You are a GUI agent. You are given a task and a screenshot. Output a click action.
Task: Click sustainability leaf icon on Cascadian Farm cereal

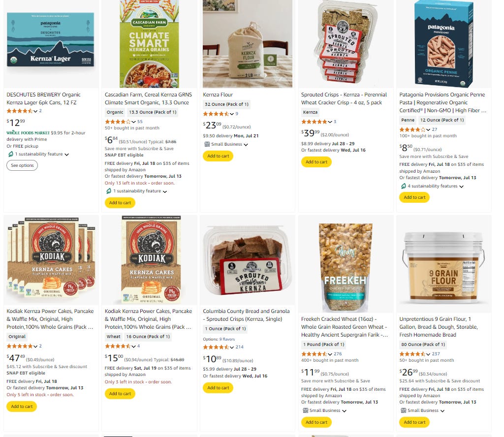pyautogui.click(x=109, y=191)
